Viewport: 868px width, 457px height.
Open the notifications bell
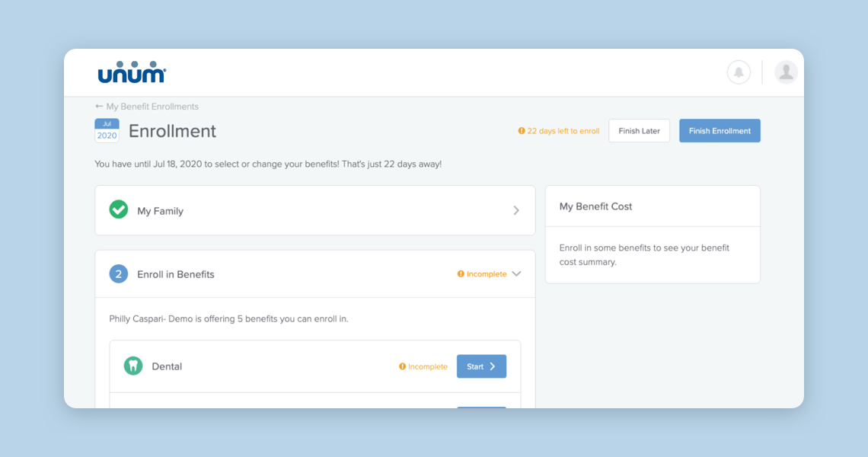[x=739, y=72]
